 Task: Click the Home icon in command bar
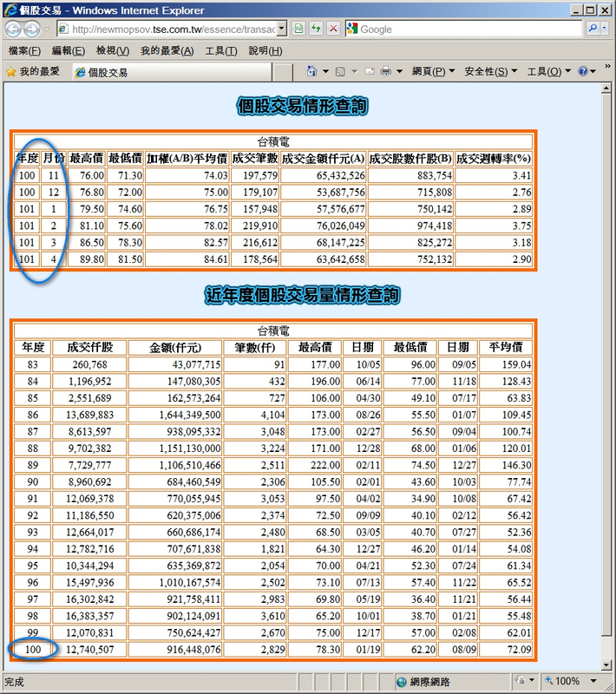pyautogui.click(x=312, y=71)
